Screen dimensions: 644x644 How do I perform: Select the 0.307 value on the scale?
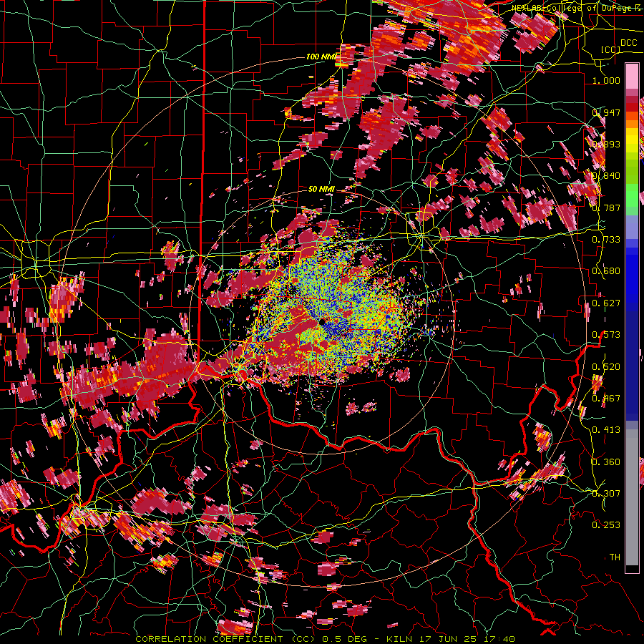pyautogui.click(x=606, y=494)
